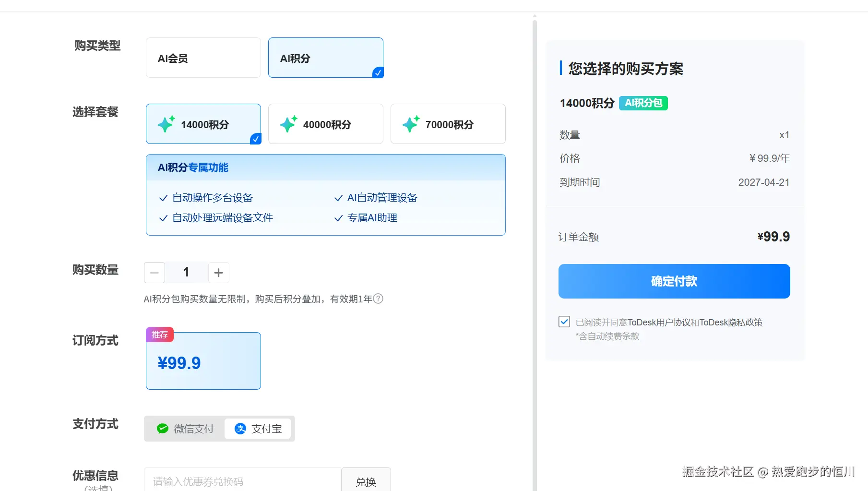Click the sparkle icon on 40000积分
Image resolution: width=868 pixels, height=491 pixels.
coord(289,124)
